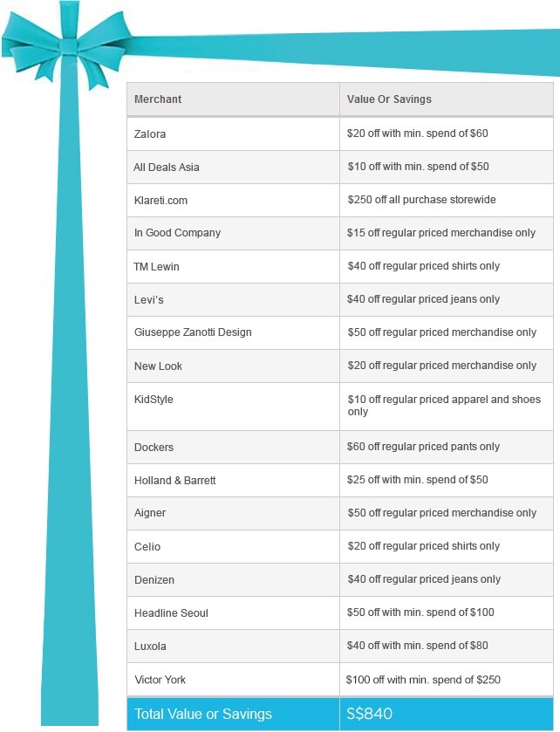Select the Levi's merchant row
This screenshot has height=732, width=560.
click(x=340, y=300)
